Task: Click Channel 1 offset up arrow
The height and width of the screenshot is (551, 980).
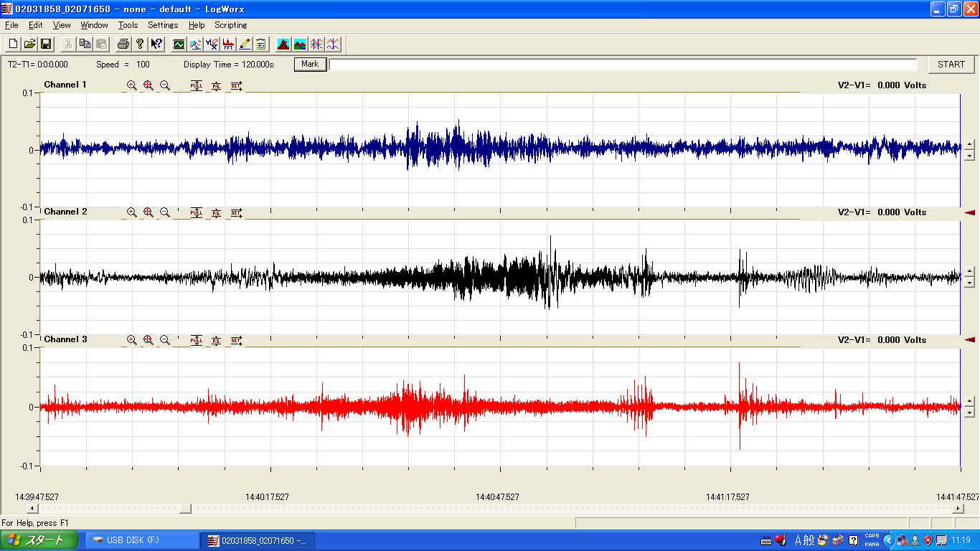Action: [969, 144]
